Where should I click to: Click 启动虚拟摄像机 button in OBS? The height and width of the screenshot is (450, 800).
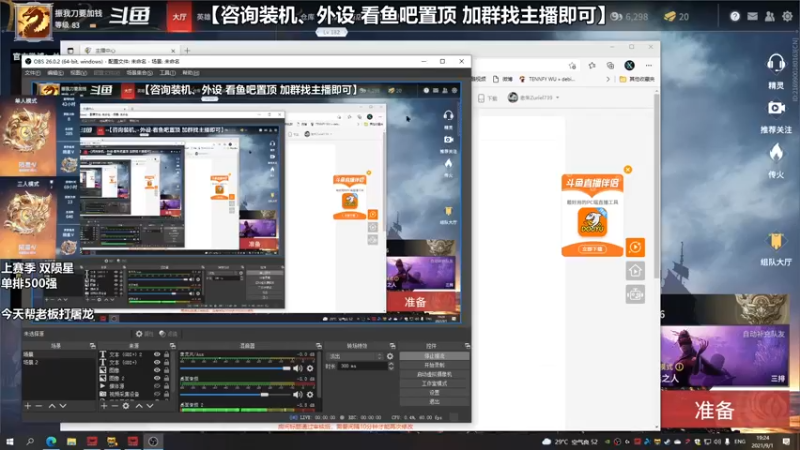click(x=434, y=374)
